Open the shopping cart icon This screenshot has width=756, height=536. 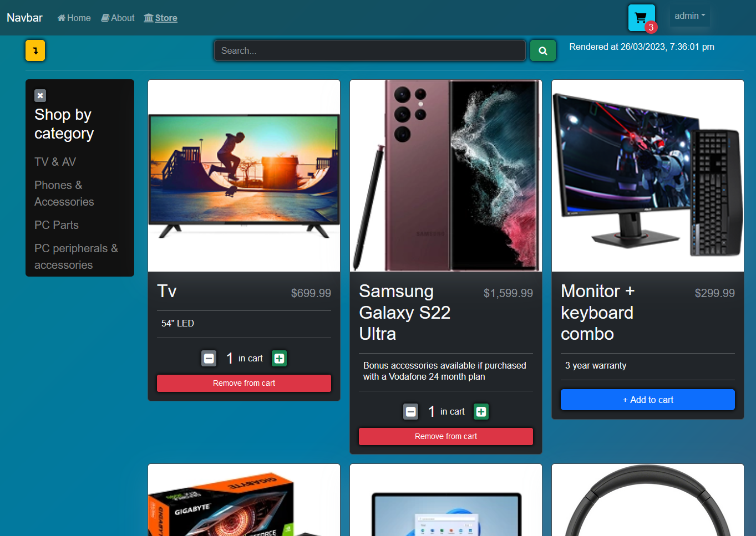[641, 17]
